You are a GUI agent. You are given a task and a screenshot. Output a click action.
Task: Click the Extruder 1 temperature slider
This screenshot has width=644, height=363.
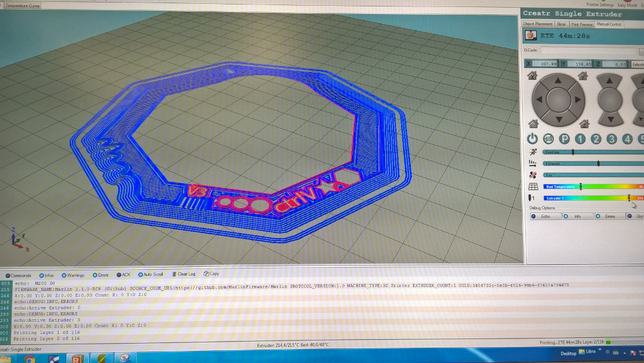point(594,198)
